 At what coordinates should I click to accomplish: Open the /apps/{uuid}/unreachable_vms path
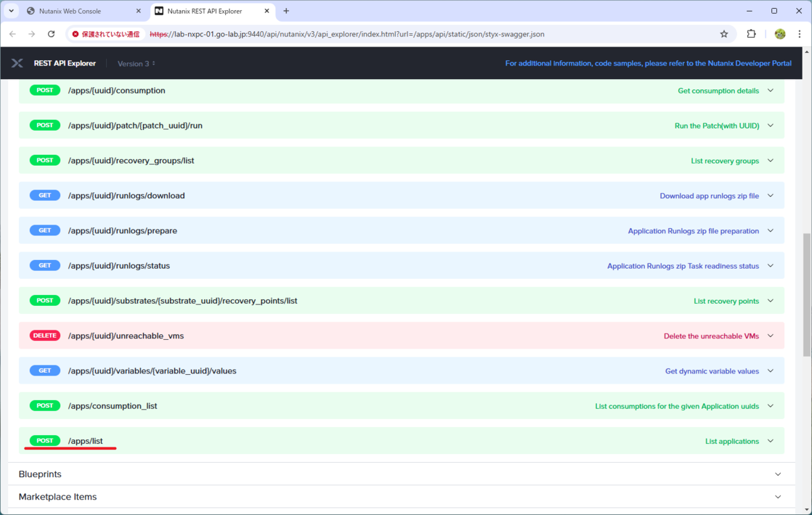(x=126, y=336)
